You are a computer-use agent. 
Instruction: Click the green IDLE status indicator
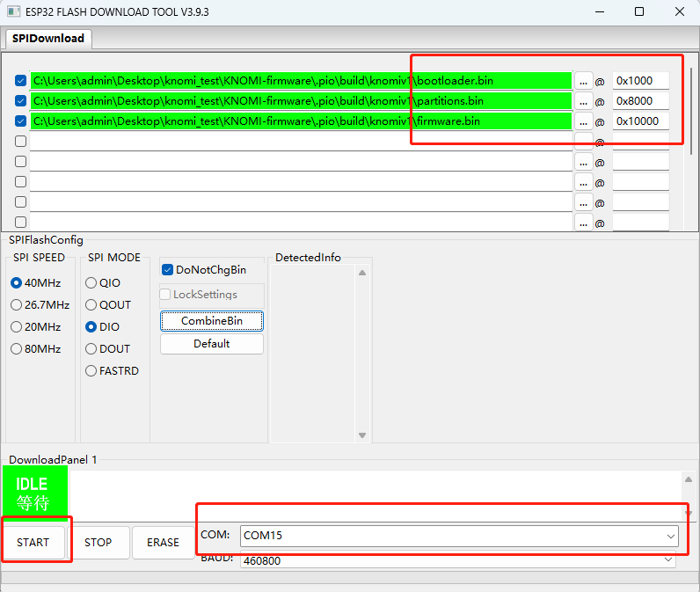[34, 493]
